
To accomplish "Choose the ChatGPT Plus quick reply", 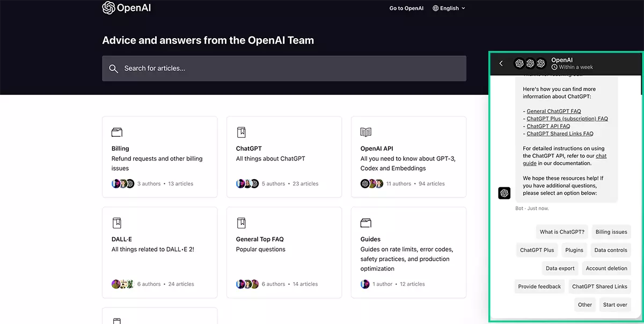I will click(x=537, y=250).
